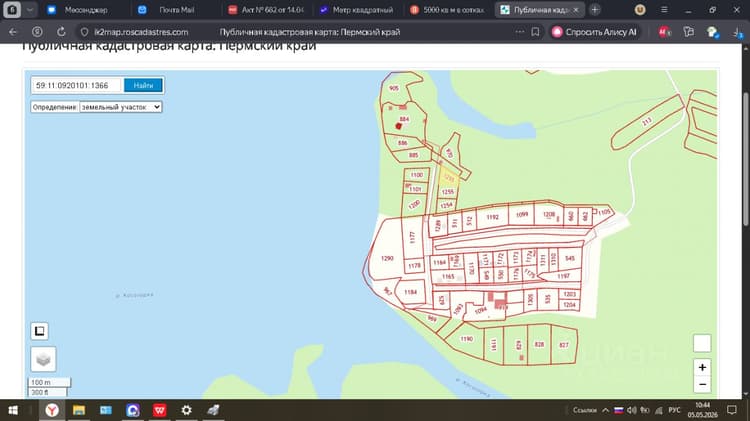Open the notifications center icon
This screenshot has width=750, height=421.
pyautogui.click(x=731, y=410)
